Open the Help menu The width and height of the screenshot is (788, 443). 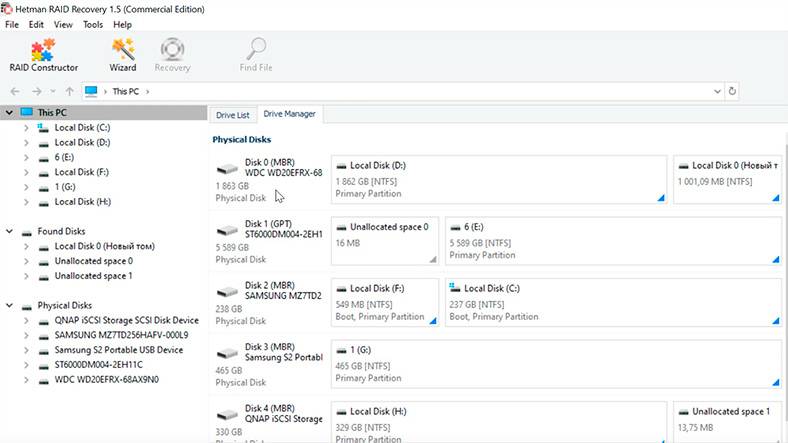[x=122, y=25]
